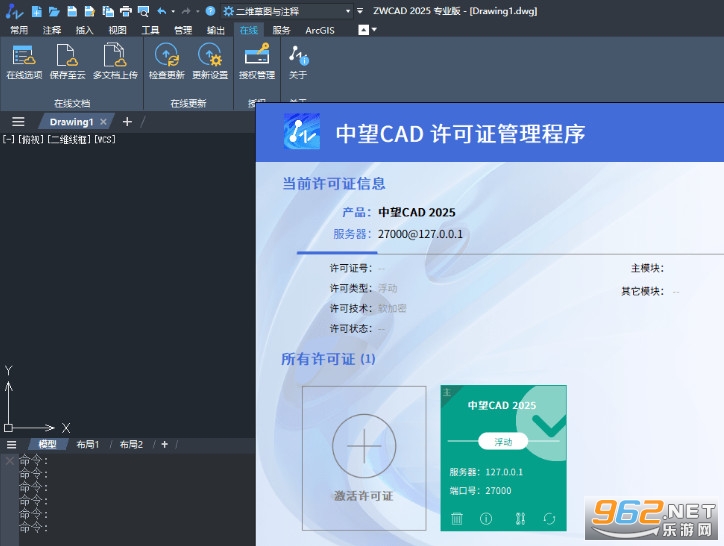Switch to the 插入 ribbon tab
Viewport: 724px width, 546px height.
point(84,30)
